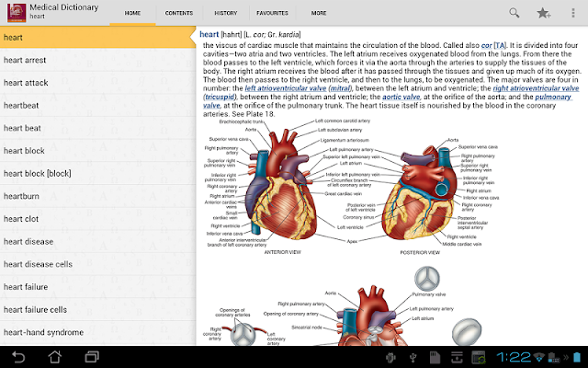Open the MORE tab

pyautogui.click(x=319, y=13)
